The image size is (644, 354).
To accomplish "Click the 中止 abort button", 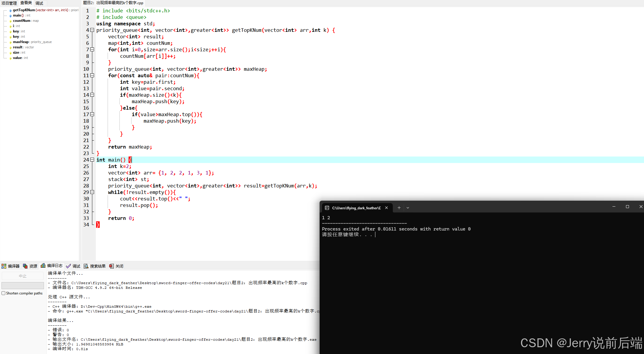I will (23, 276).
